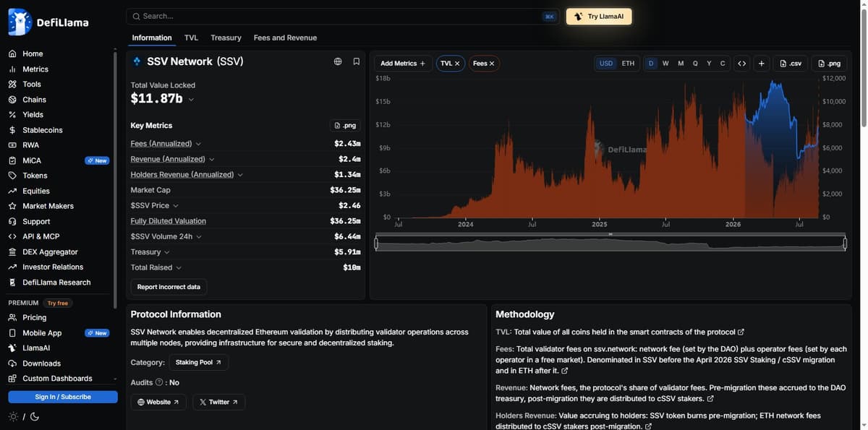Remove the Fees metric chip

tap(492, 64)
